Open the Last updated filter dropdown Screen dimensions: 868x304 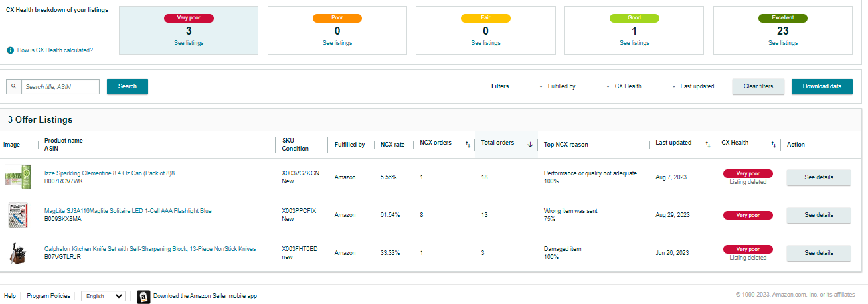(693, 86)
